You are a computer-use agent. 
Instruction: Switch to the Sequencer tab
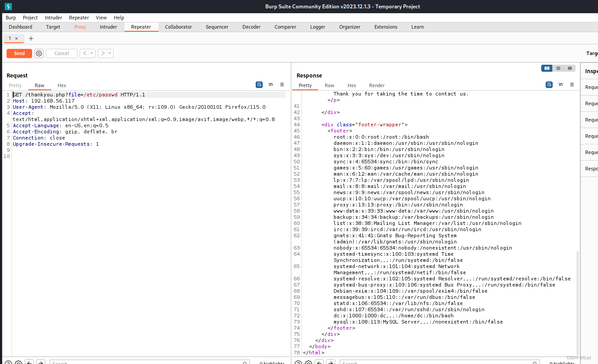[x=217, y=27]
